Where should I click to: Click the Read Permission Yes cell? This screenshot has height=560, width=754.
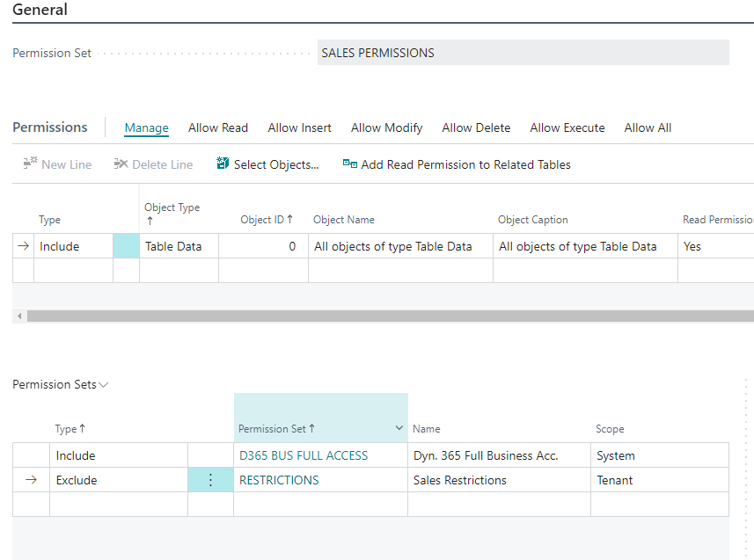[713, 246]
